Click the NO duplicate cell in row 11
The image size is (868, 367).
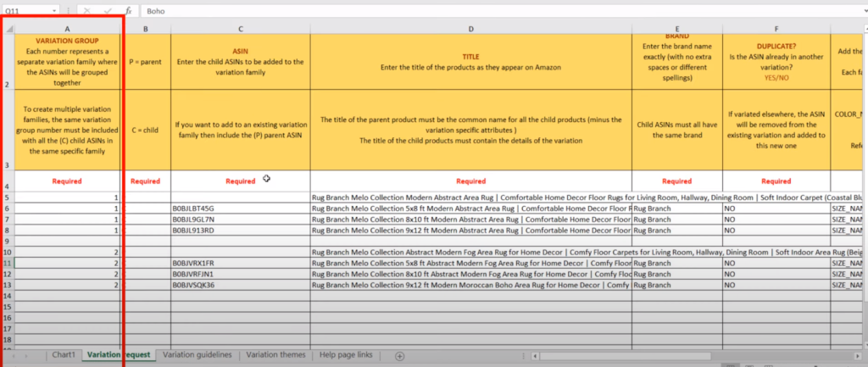(776, 264)
